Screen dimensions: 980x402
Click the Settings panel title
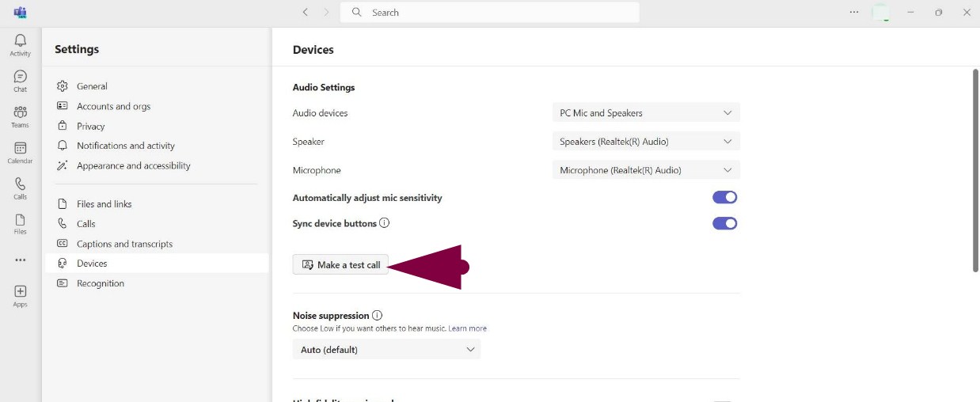pyautogui.click(x=77, y=49)
